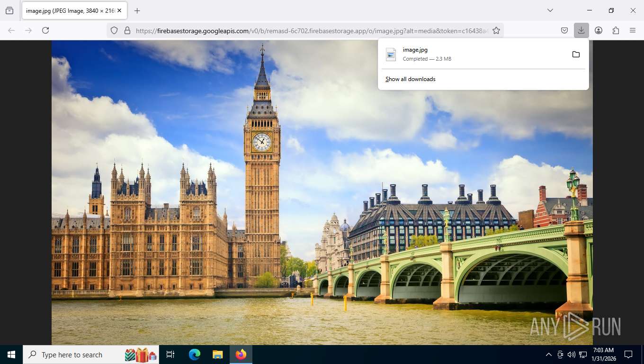Open File Explorer from taskbar
Screen dimensions: 644x364
coord(217,355)
